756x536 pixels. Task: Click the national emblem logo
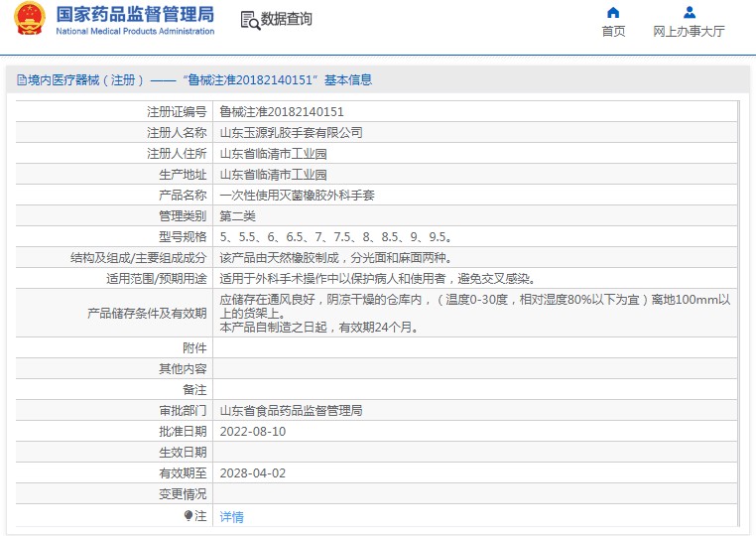30,18
